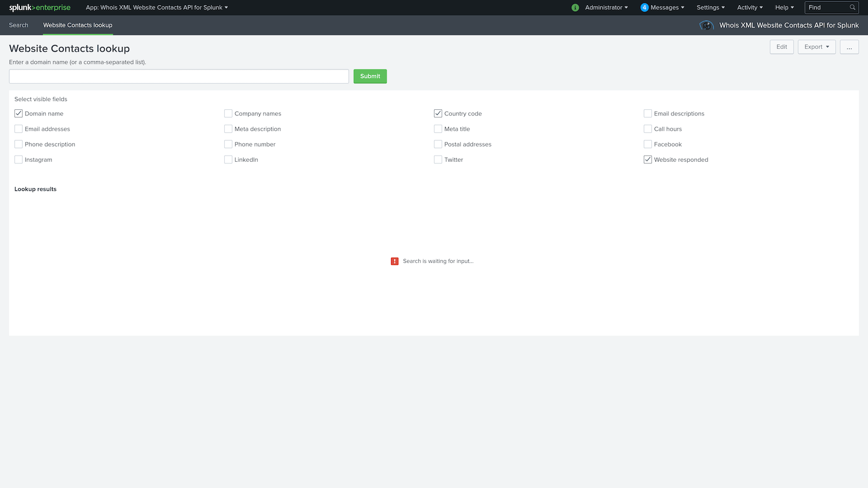Viewport: 868px width, 488px height.
Task: Click the 'Select visible fields' label
Action: pos(41,99)
